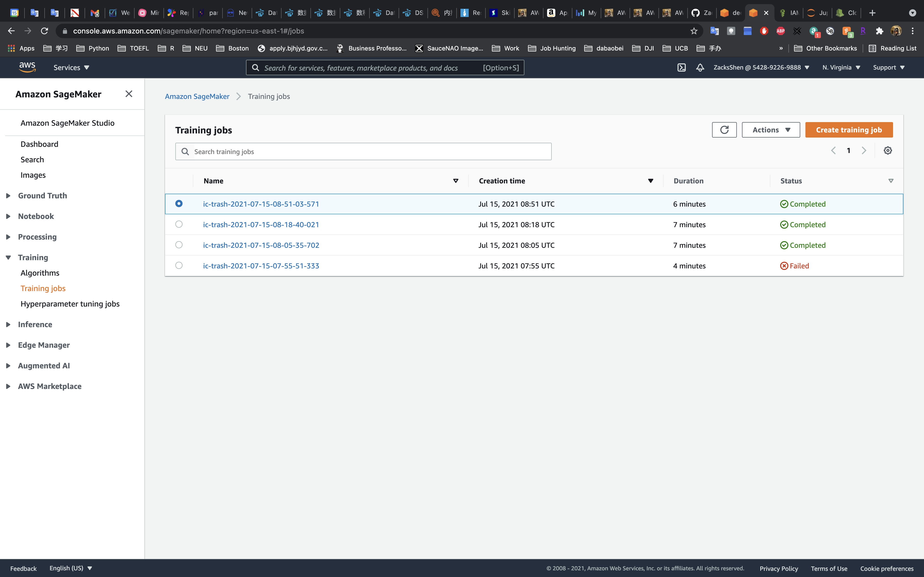Viewport: 924px width, 577px height.
Task: Go to next page of jobs
Action: click(x=864, y=150)
